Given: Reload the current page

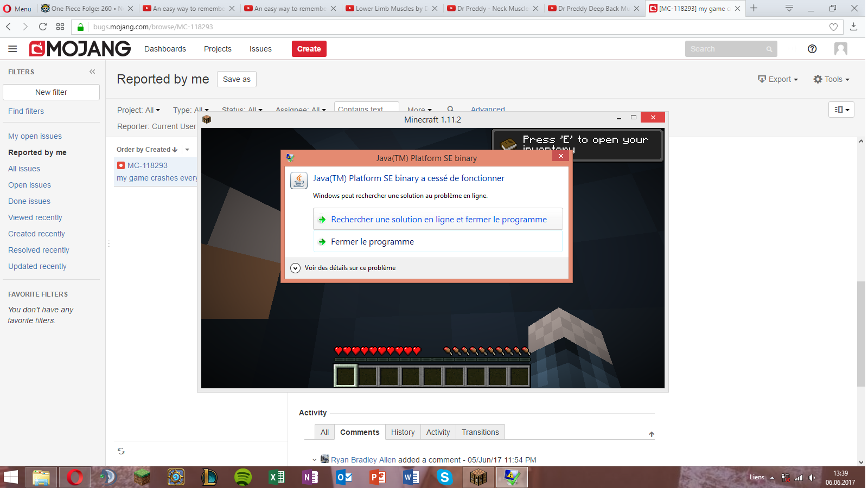Looking at the screenshot, I should point(43,27).
